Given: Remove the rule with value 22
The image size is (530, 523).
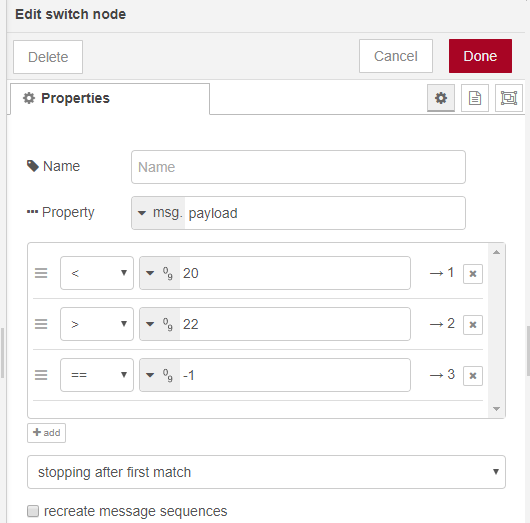Looking at the screenshot, I should (x=473, y=325).
